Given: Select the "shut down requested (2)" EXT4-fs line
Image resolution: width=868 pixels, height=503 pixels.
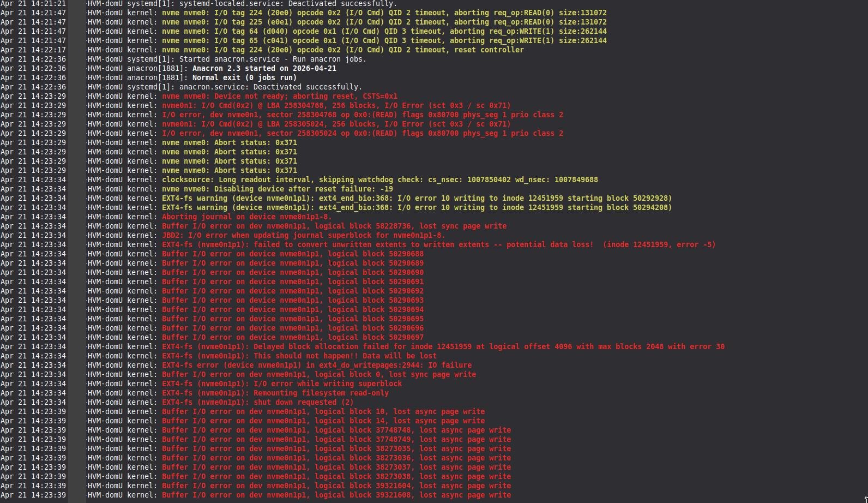Looking at the screenshot, I should pyautogui.click(x=257, y=402).
